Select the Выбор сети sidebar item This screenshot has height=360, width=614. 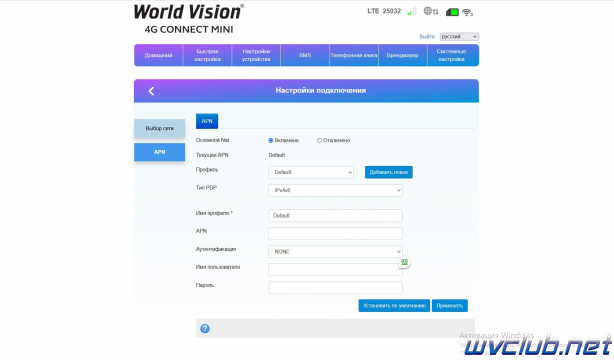click(159, 128)
